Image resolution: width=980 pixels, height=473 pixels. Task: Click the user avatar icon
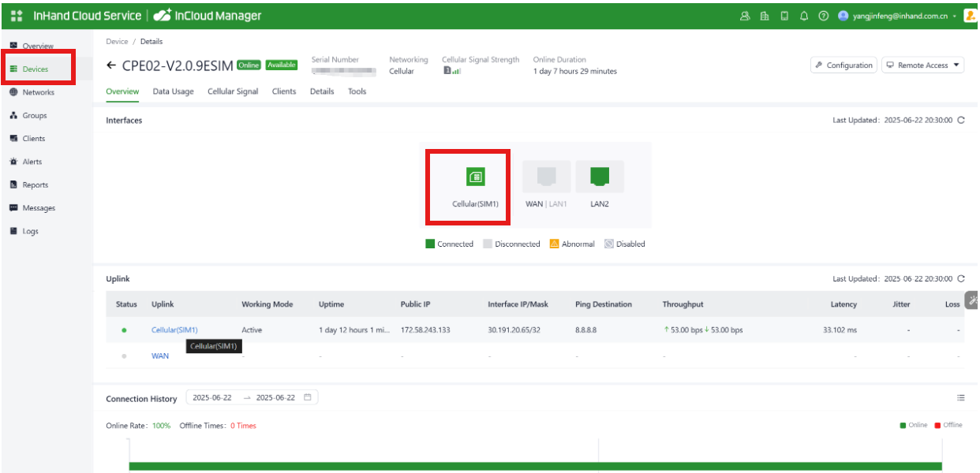pos(843,16)
